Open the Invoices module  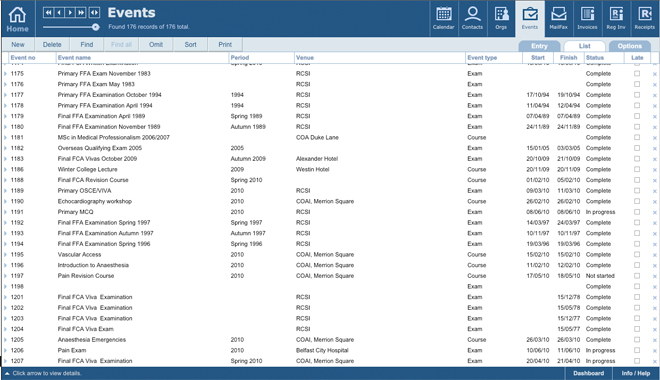[x=587, y=19]
